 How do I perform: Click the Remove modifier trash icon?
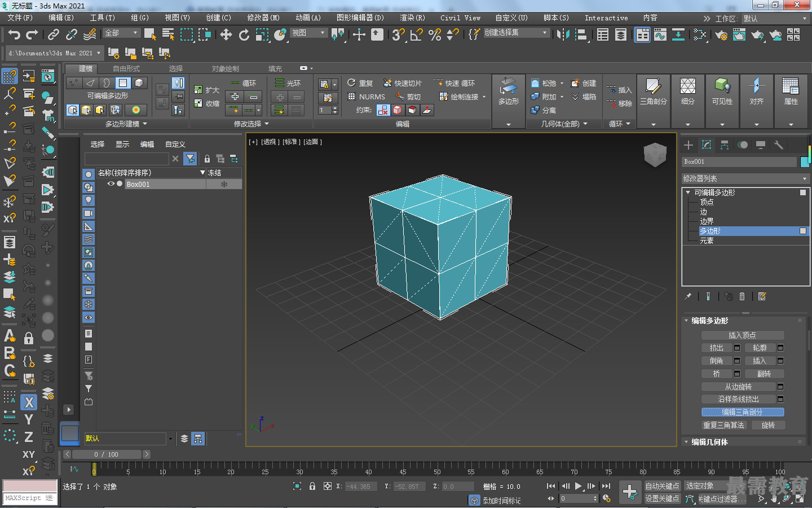[742, 296]
